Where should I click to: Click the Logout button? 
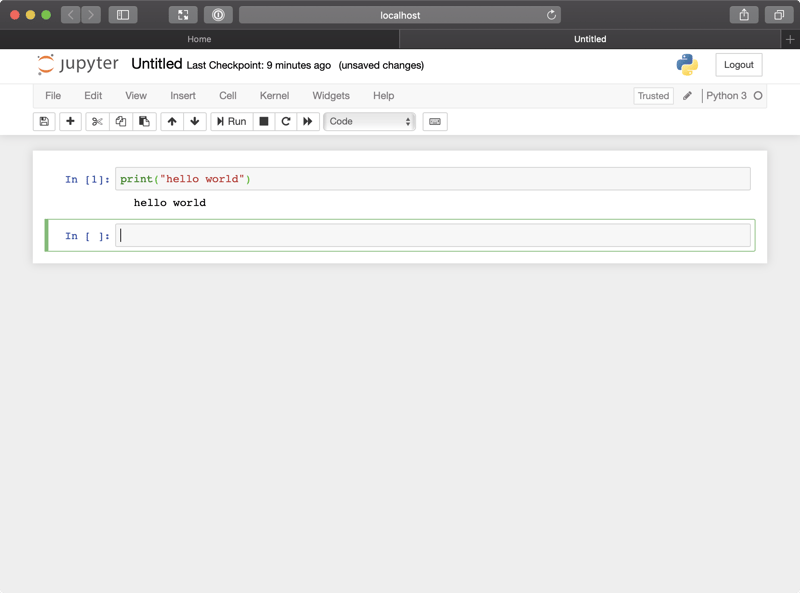pos(738,65)
